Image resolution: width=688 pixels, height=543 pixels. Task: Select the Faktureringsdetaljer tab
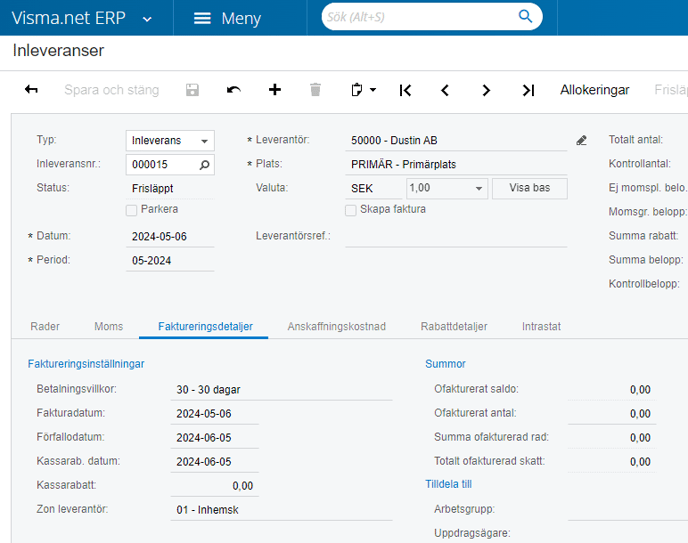[x=205, y=326]
